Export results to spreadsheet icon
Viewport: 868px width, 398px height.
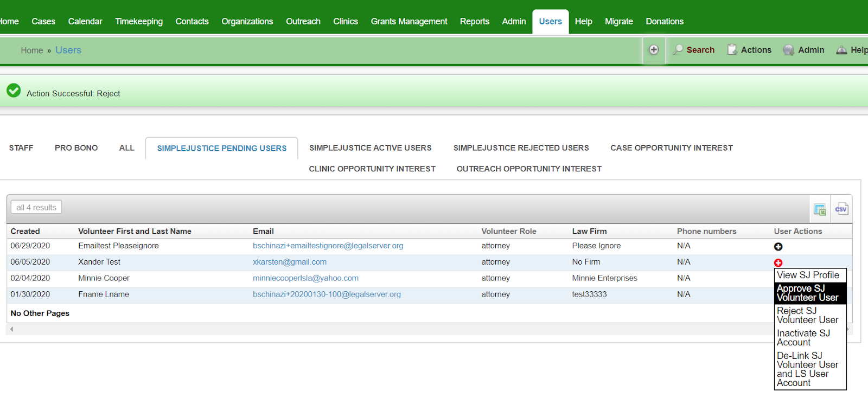click(820, 209)
